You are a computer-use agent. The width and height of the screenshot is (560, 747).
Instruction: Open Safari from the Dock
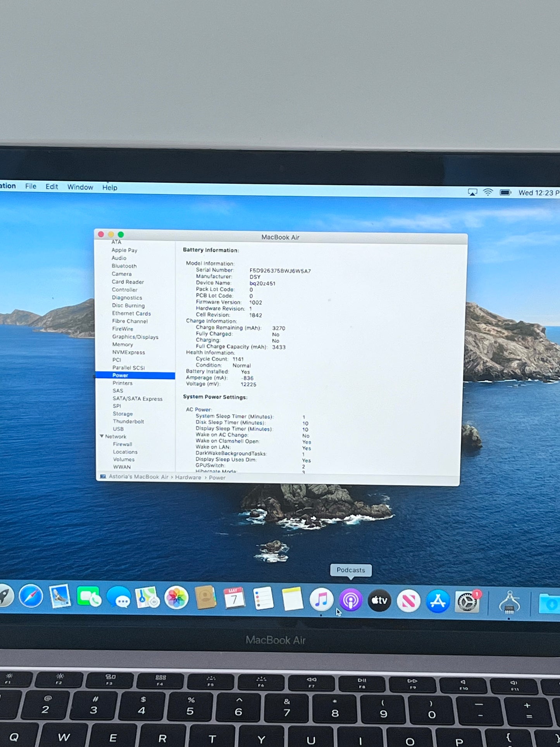tap(31, 597)
